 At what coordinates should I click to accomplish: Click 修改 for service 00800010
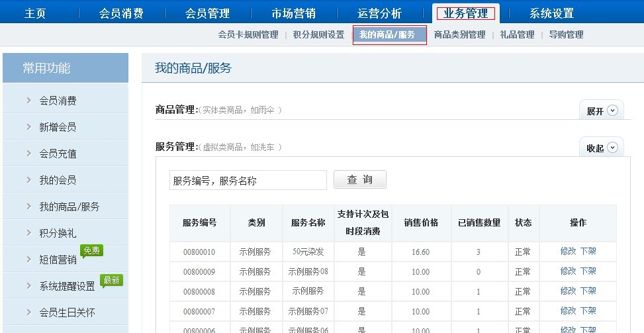click(x=568, y=252)
